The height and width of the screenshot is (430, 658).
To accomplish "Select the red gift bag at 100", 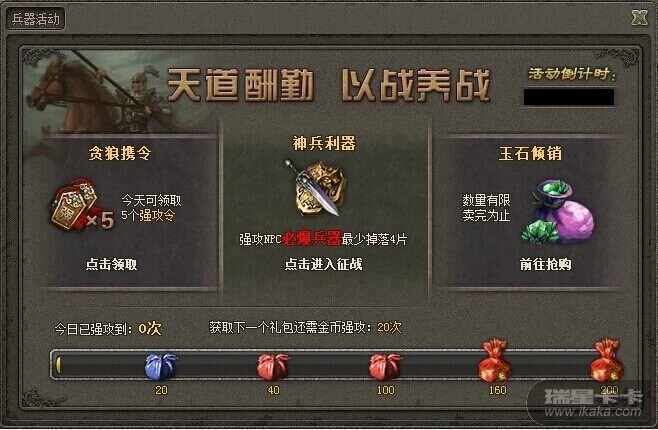I will (x=385, y=367).
